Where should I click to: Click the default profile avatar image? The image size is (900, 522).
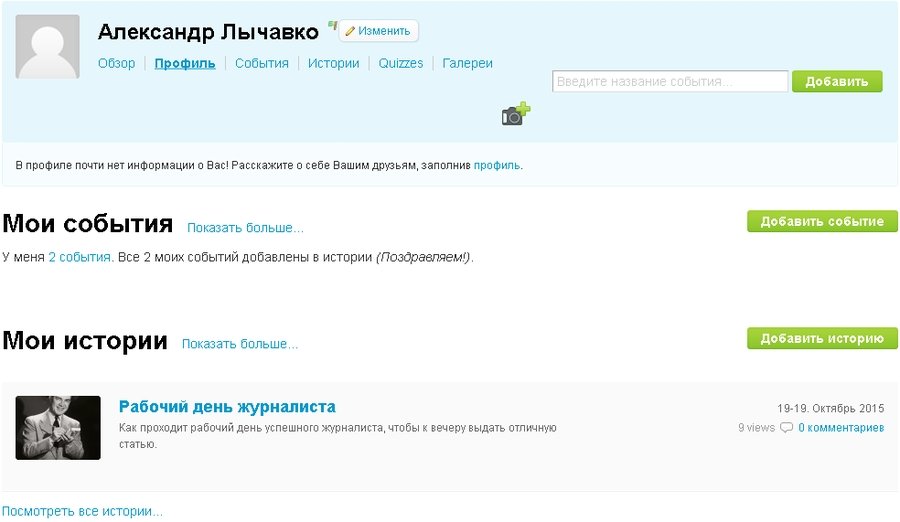pos(47,47)
